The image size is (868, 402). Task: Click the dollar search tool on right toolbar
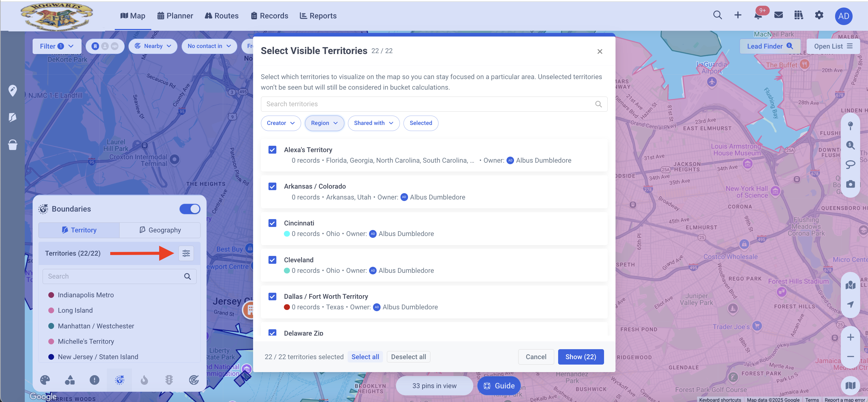tap(850, 145)
